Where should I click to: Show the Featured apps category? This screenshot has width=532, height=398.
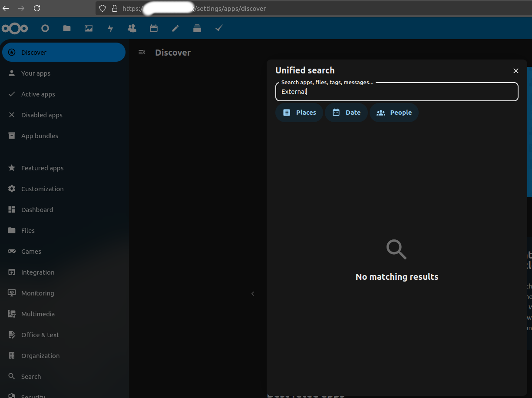coord(42,168)
